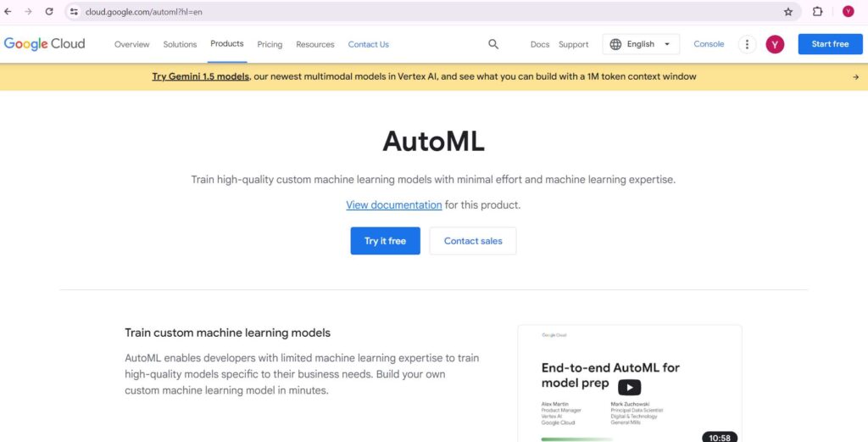868x442 pixels.
Task: Click the 'Train custom machine learning models' heading
Action: [x=227, y=333]
